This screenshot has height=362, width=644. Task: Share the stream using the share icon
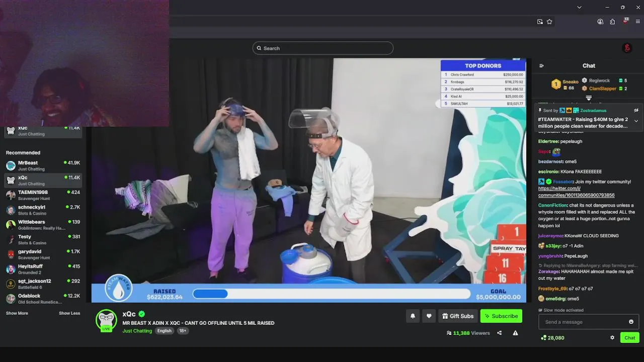[x=499, y=333]
